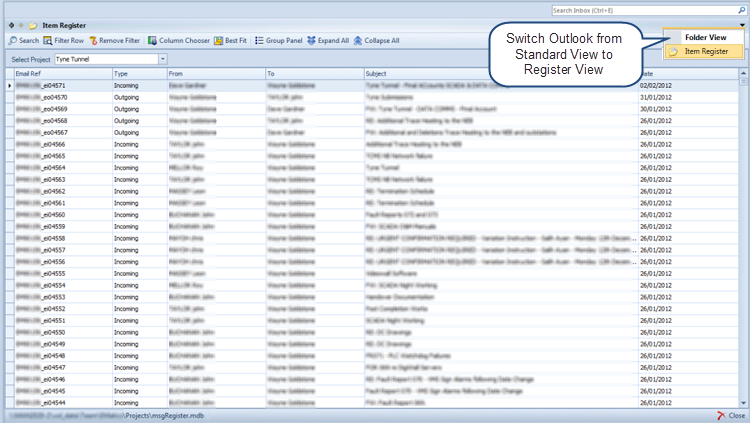This screenshot has height=423, width=750.
Task: Click the Search magnifier icon in toolbar
Action: click(13, 41)
